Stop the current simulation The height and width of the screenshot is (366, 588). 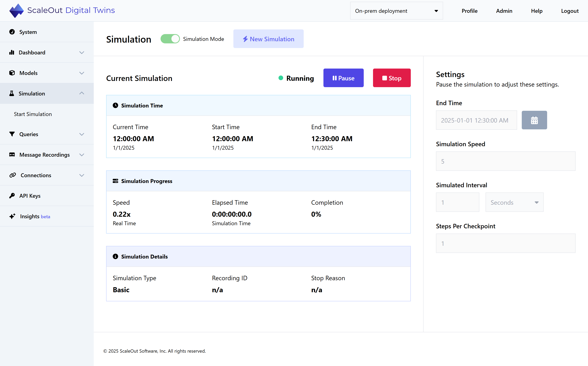coord(392,78)
